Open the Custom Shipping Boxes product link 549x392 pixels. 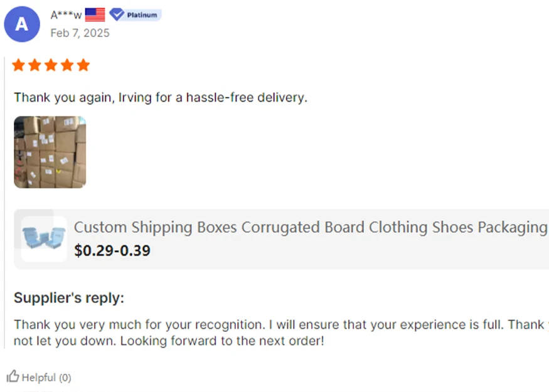click(x=311, y=227)
